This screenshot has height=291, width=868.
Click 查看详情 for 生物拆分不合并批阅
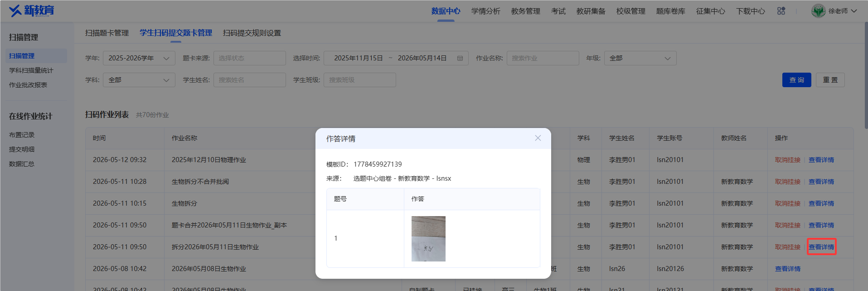[821, 182]
